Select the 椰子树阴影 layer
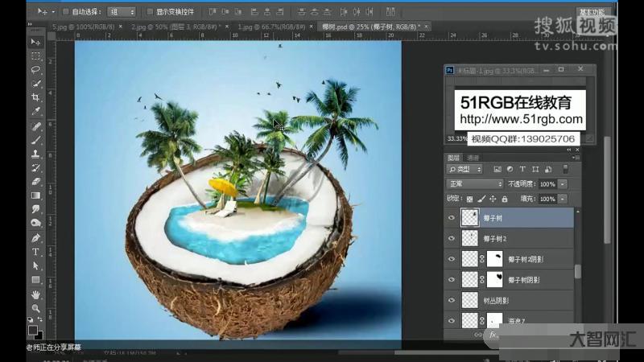Viewport: 644px width, 362px height. click(523, 279)
